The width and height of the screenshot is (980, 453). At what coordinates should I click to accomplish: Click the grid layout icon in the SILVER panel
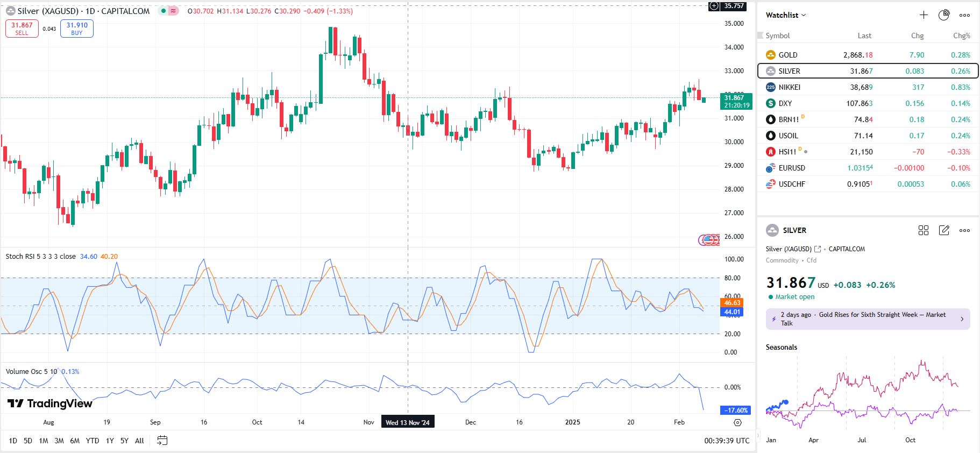click(924, 230)
